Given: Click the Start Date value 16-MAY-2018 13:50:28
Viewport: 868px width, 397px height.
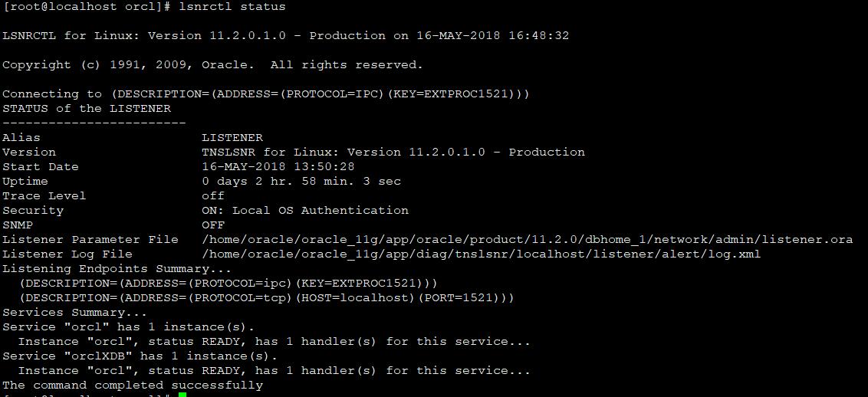Looking at the screenshot, I should pos(278,167).
